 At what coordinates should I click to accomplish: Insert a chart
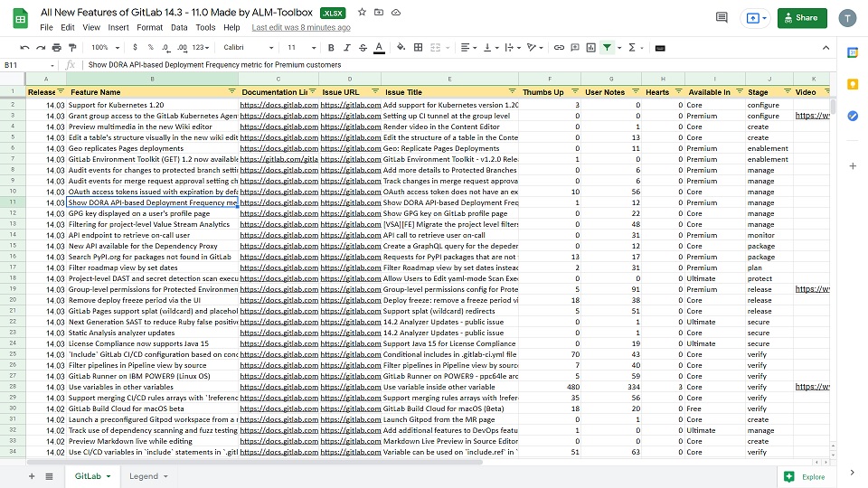(591, 48)
